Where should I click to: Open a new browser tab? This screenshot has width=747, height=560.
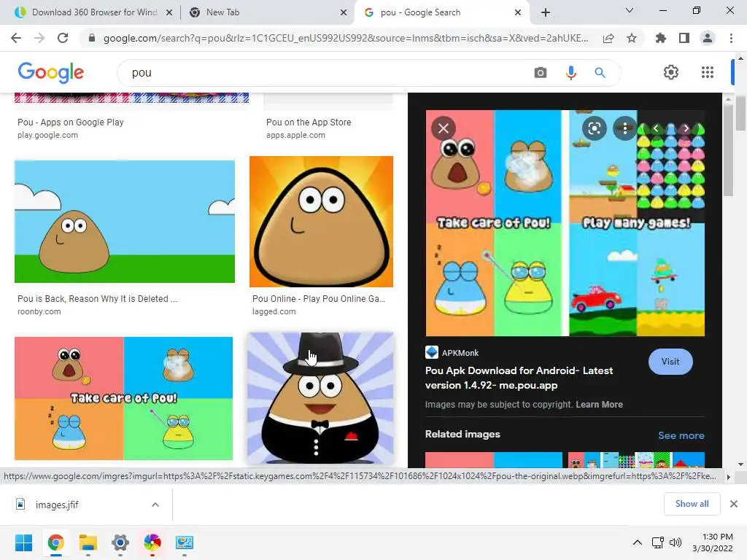coord(546,12)
